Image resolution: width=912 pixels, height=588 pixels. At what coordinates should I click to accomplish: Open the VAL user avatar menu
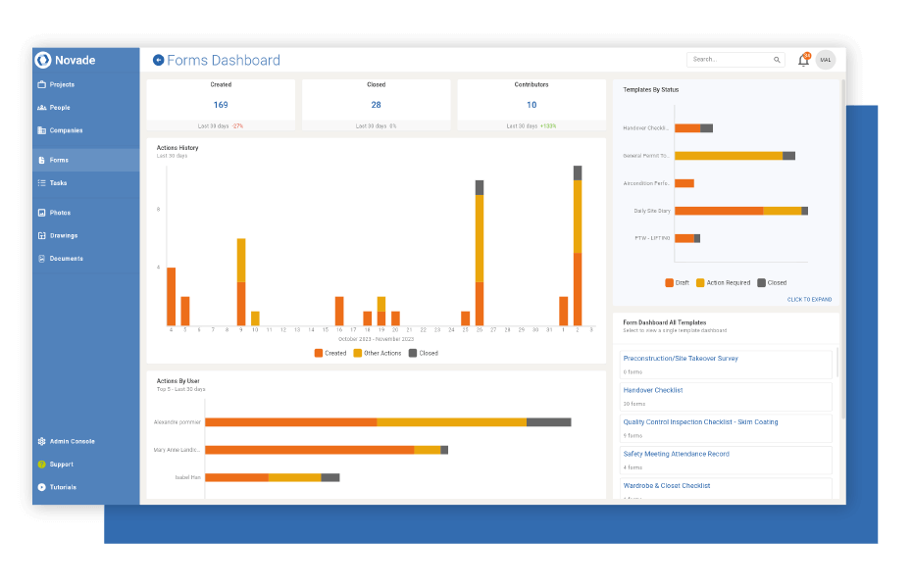point(826,59)
